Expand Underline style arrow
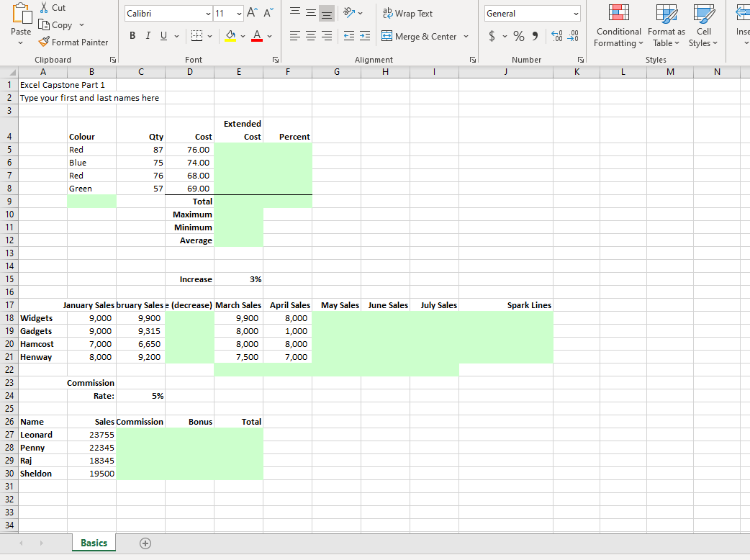The height and width of the screenshot is (560, 750). tap(176, 36)
